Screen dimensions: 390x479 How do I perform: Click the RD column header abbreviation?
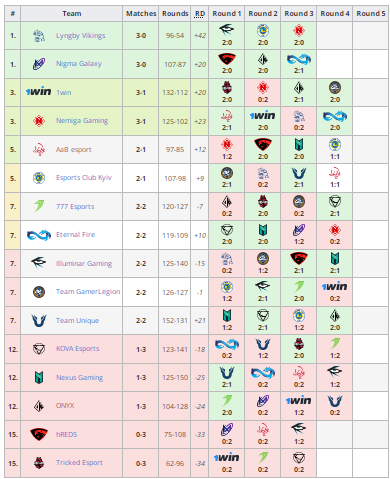tap(200, 14)
